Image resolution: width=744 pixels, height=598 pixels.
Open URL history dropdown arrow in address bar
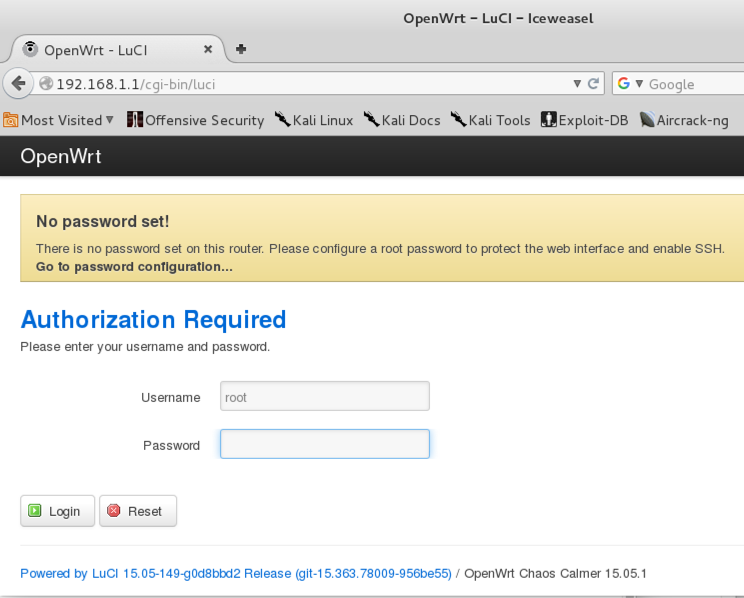coord(577,84)
